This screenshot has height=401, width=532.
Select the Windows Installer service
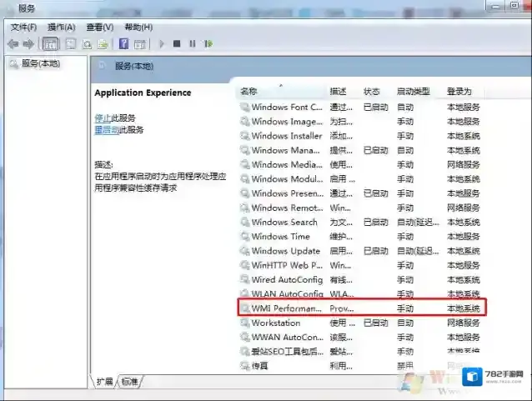[361, 136]
